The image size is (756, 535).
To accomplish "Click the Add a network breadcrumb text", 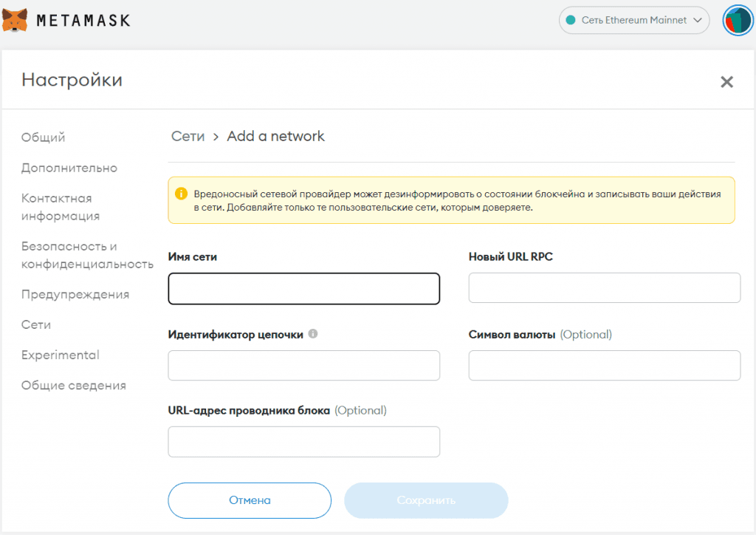I will pyautogui.click(x=276, y=137).
